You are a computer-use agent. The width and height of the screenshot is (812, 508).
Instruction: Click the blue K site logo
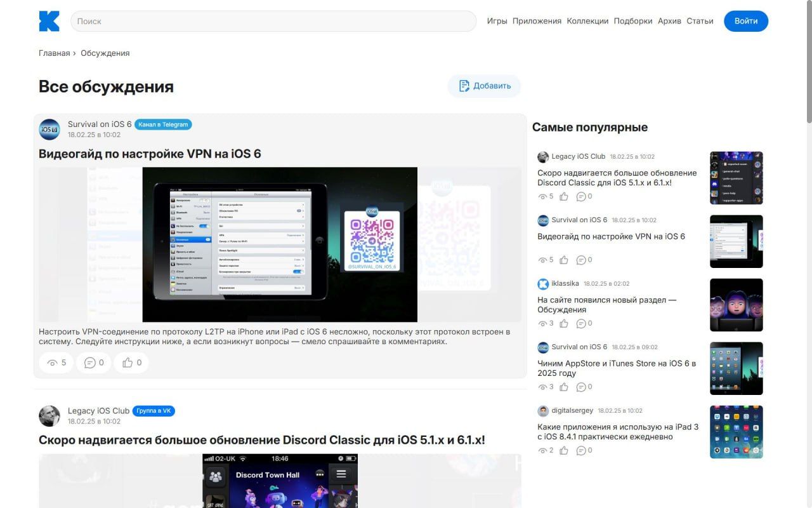[x=49, y=21]
